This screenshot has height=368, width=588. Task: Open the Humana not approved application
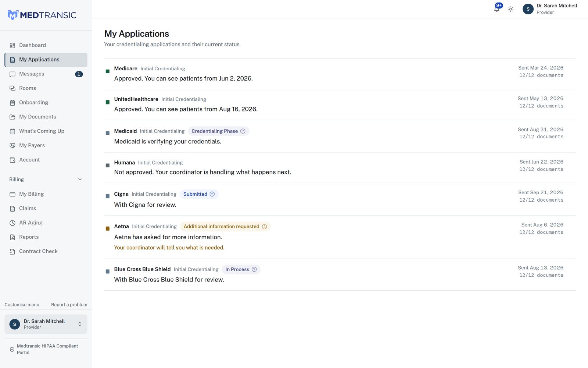click(x=340, y=168)
